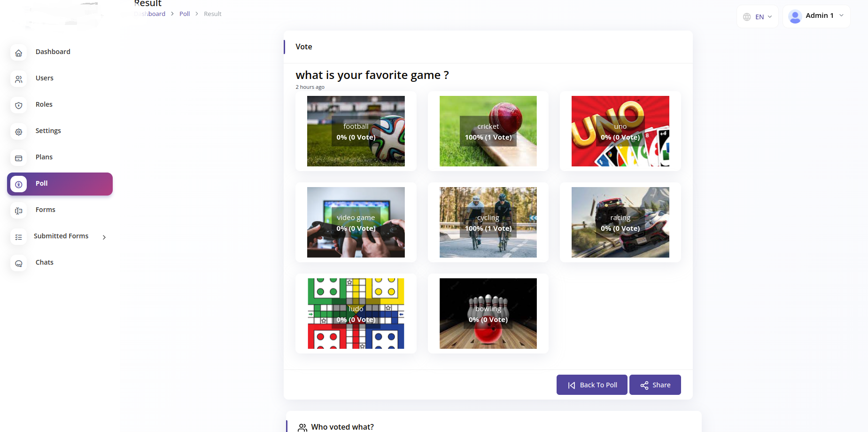This screenshot has height=432, width=868.
Task: Open the Admin 1 account dropdown arrow
Action: coord(841,16)
